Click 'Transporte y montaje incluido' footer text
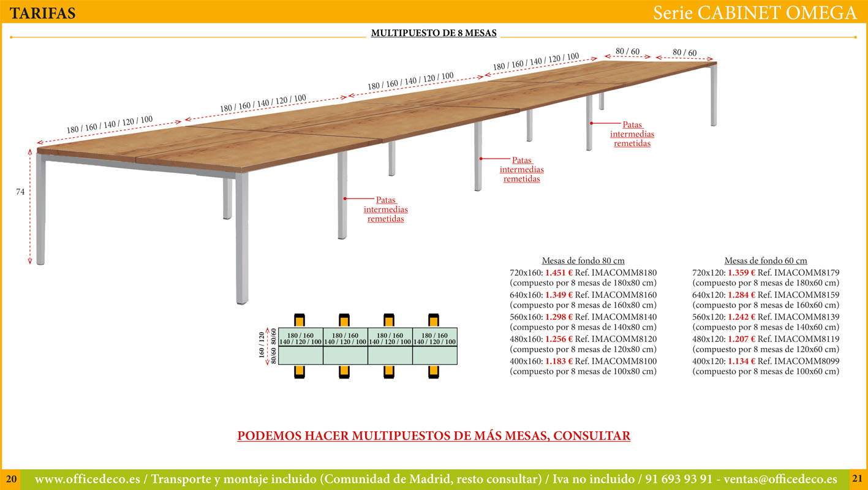This screenshot has height=490, width=868. [235, 479]
